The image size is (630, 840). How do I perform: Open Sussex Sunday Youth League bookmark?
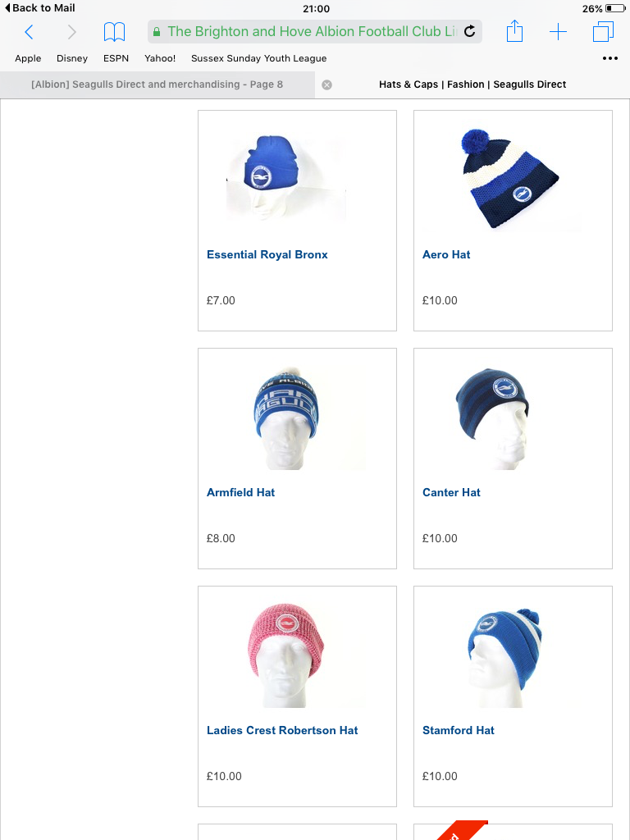click(258, 58)
